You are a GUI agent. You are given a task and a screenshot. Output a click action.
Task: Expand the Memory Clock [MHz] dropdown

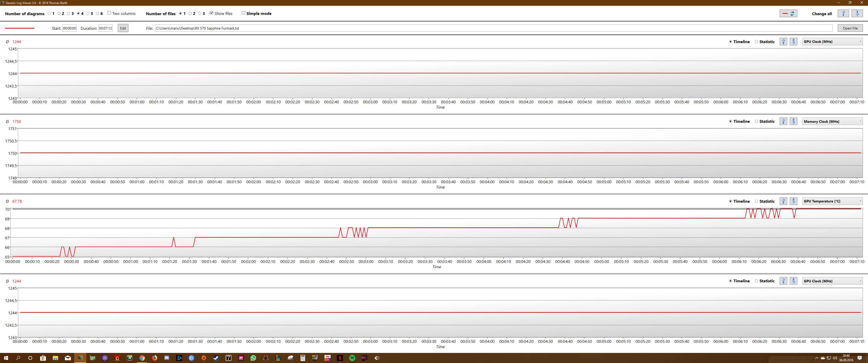tap(832, 122)
